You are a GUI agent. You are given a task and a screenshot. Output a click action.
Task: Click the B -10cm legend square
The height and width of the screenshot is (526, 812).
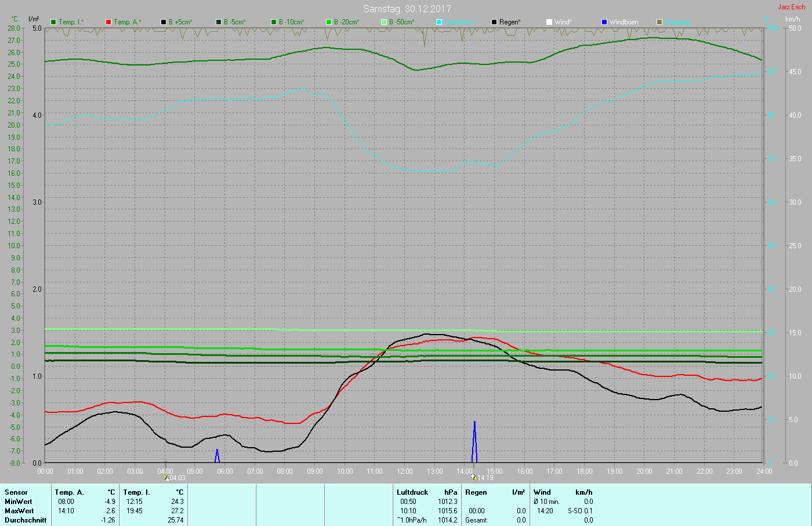point(274,22)
